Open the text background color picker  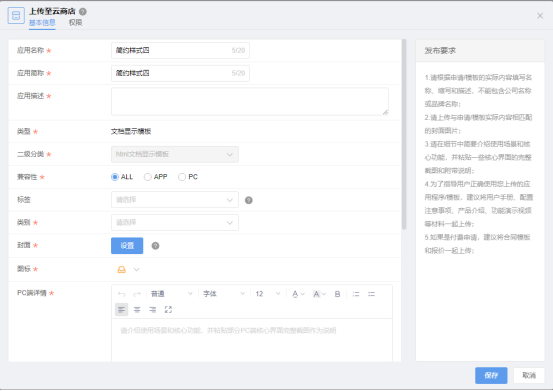coord(319,294)
